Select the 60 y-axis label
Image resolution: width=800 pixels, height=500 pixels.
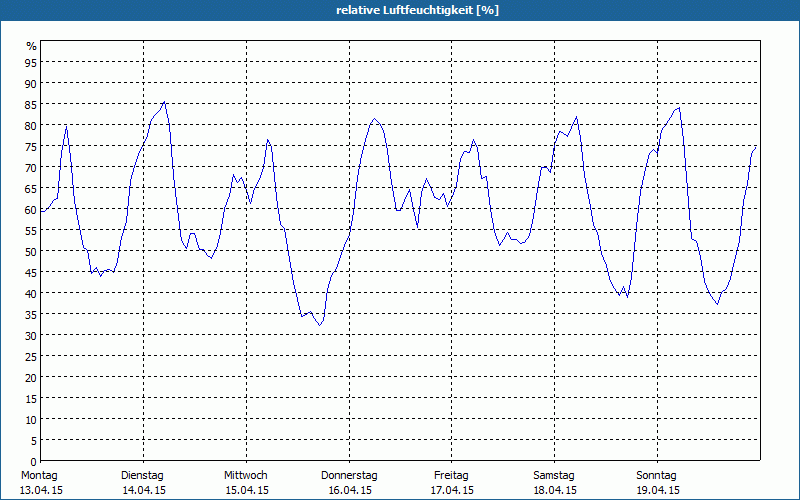(31, 210)
